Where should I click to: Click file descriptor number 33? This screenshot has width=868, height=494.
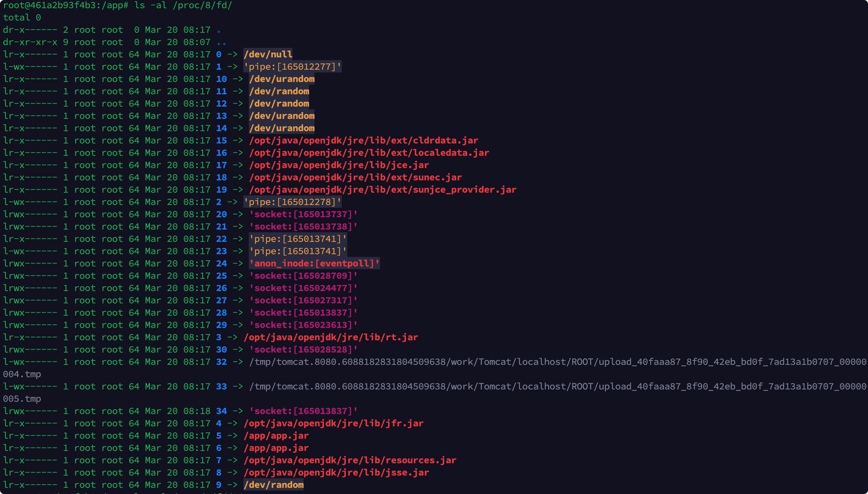221,386
